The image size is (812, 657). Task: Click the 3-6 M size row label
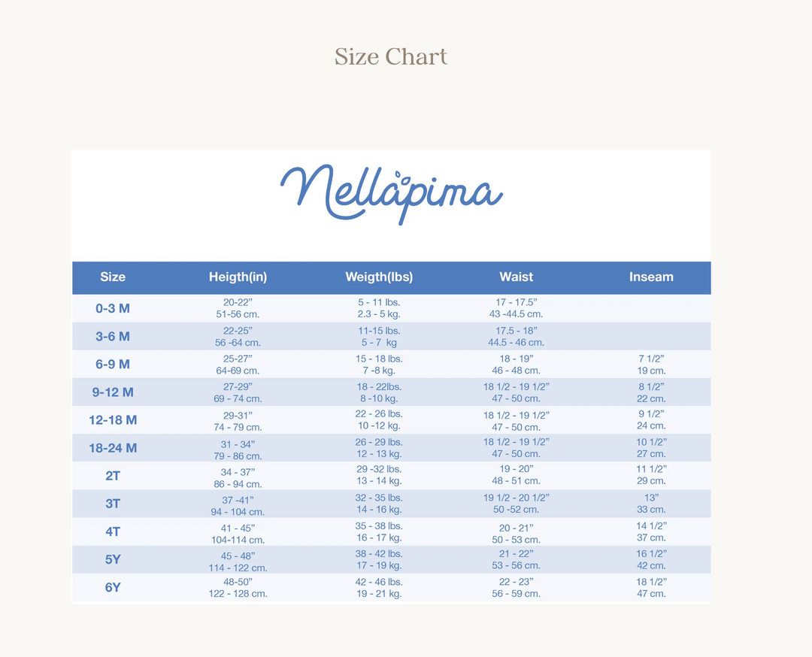coord(113,337)
